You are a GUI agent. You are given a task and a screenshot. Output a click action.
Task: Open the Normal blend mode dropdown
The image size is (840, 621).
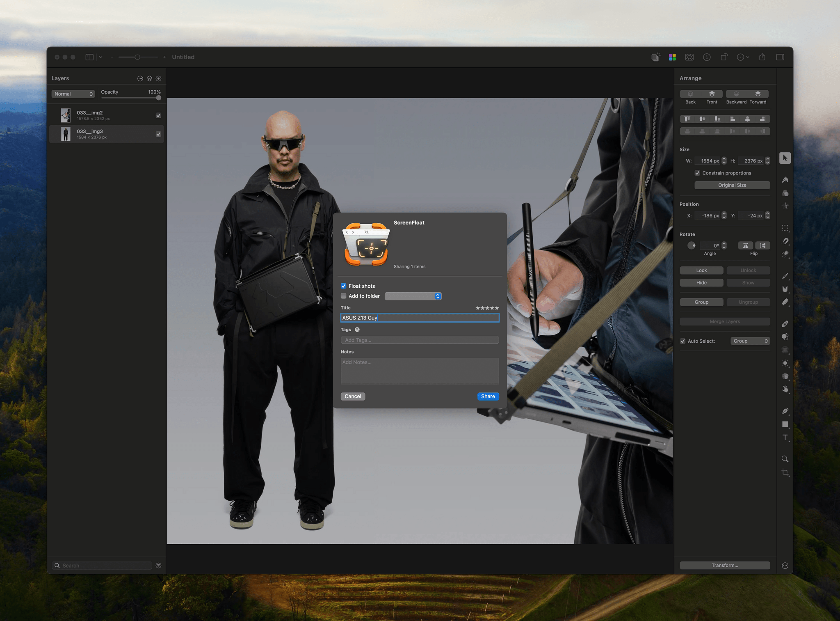(x=73, y=94)
